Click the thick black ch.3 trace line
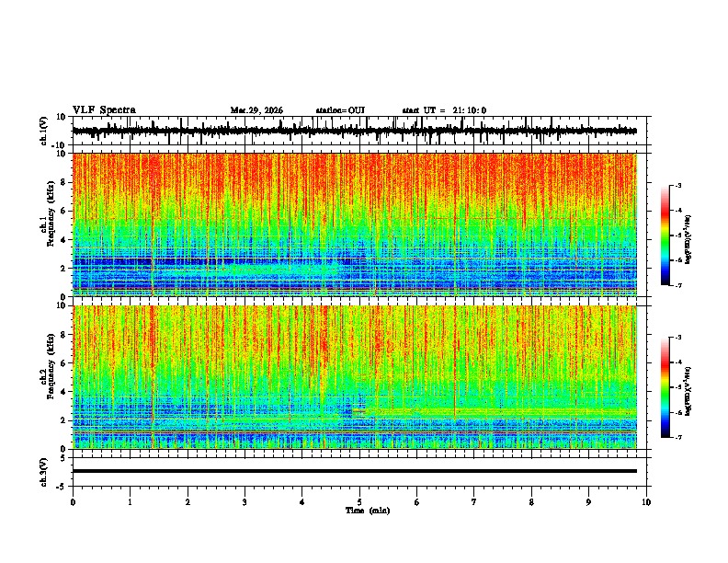This screenshot has width=728, height=563. coord(355,471)
